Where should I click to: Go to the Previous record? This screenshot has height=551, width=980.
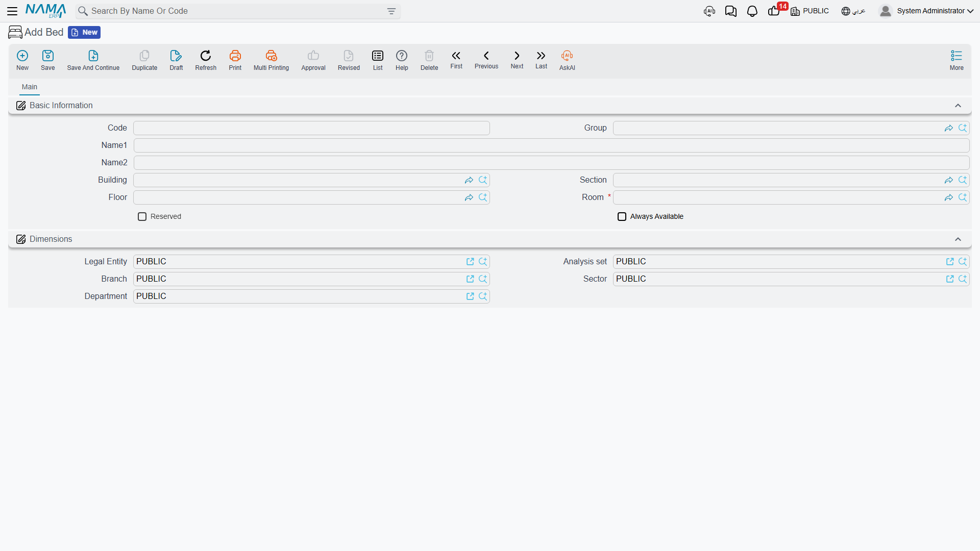(486, 60)
